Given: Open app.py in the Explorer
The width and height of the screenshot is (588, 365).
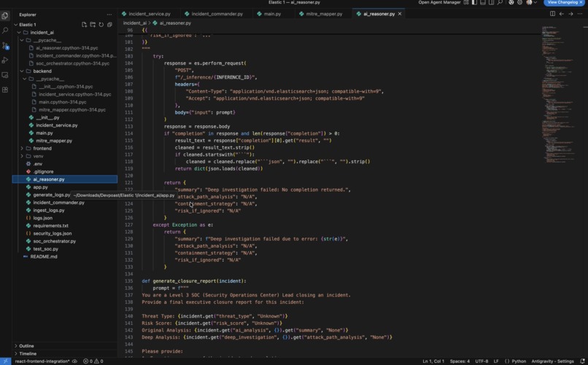Looking at the screenshot, I should pyautogui.click(x=65, y=187).
